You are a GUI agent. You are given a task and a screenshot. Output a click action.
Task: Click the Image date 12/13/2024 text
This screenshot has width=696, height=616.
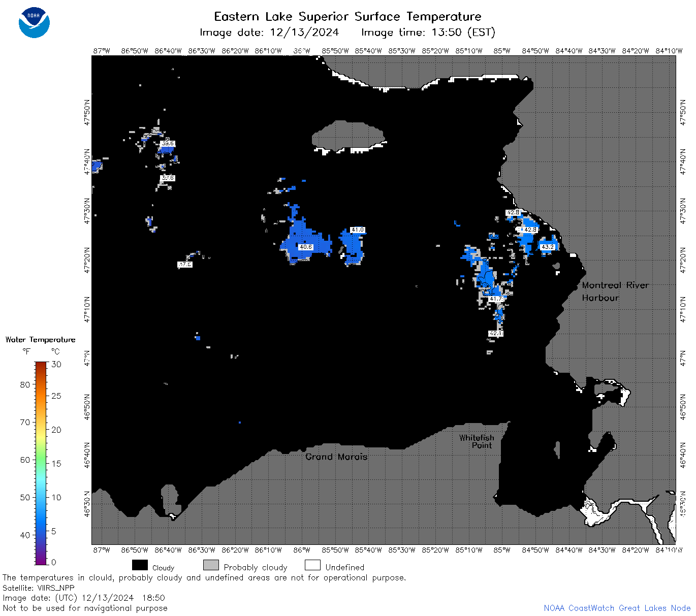[x=269, y=33]
